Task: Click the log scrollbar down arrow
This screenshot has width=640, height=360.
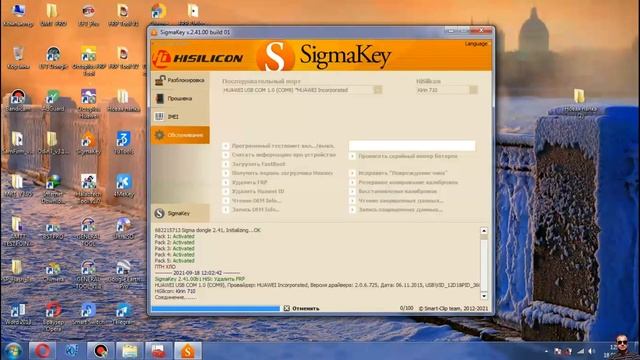Action: tap(484, 296)
